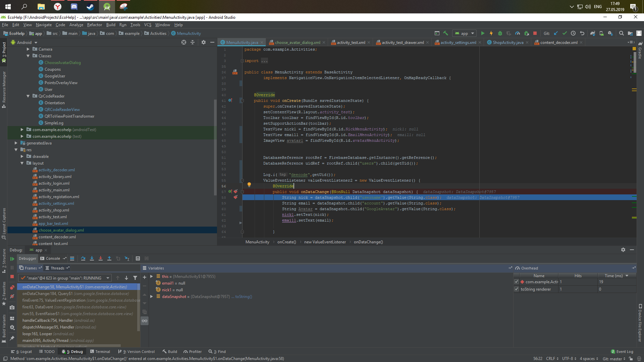644x362 pixels.
Task: Expand the generatedJava node
Action: [x=16, y=143]
